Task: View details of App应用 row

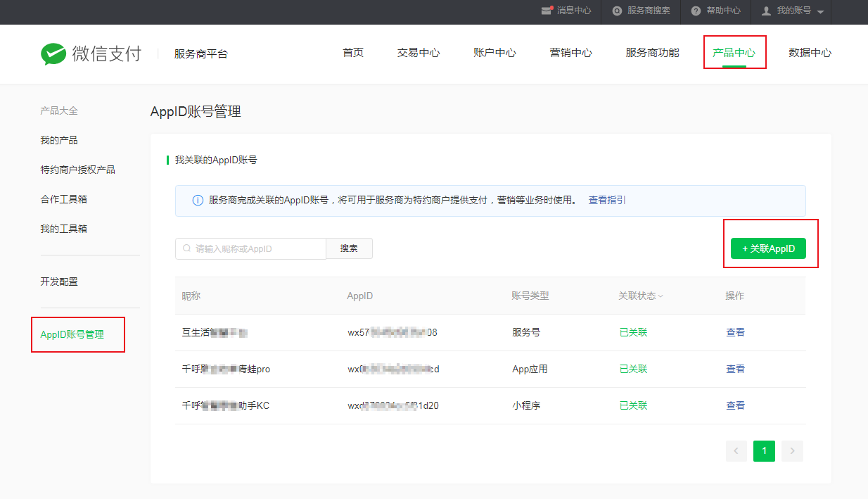Action: (x=735, y=369)
